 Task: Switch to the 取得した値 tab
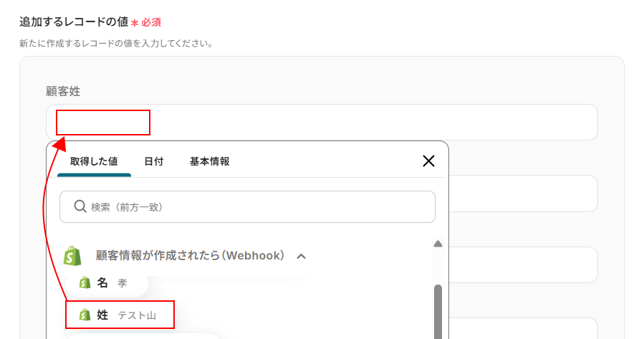tap(94, 161)
